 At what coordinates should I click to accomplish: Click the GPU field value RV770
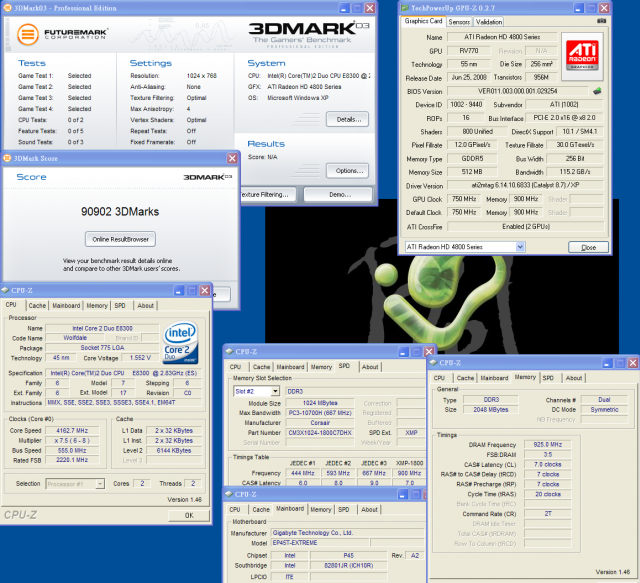[469, 51]
